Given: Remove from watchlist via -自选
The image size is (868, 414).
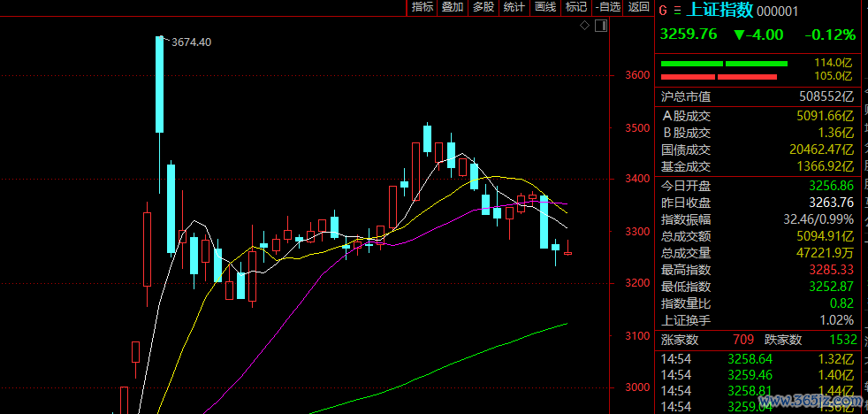Looking at the screenshot, I should tap(608, 7).
